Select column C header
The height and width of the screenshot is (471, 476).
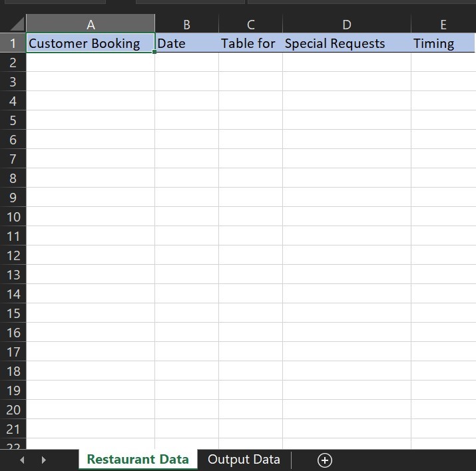[x=250, y=24]
